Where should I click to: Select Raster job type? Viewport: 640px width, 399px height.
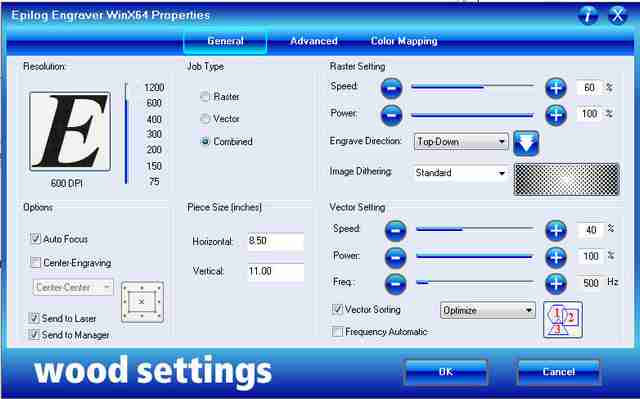pyautogui.click(x=204, y=97)
